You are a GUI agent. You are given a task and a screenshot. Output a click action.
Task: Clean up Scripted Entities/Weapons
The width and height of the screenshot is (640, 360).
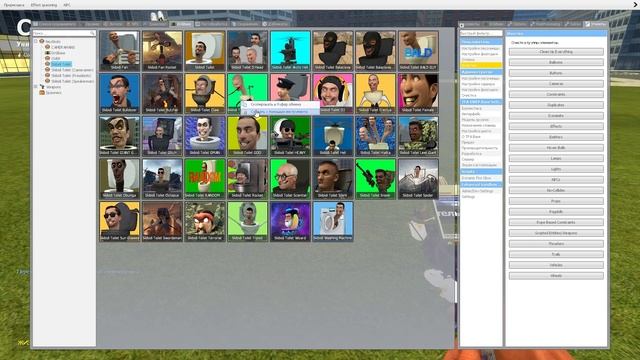tap(556, 233)
